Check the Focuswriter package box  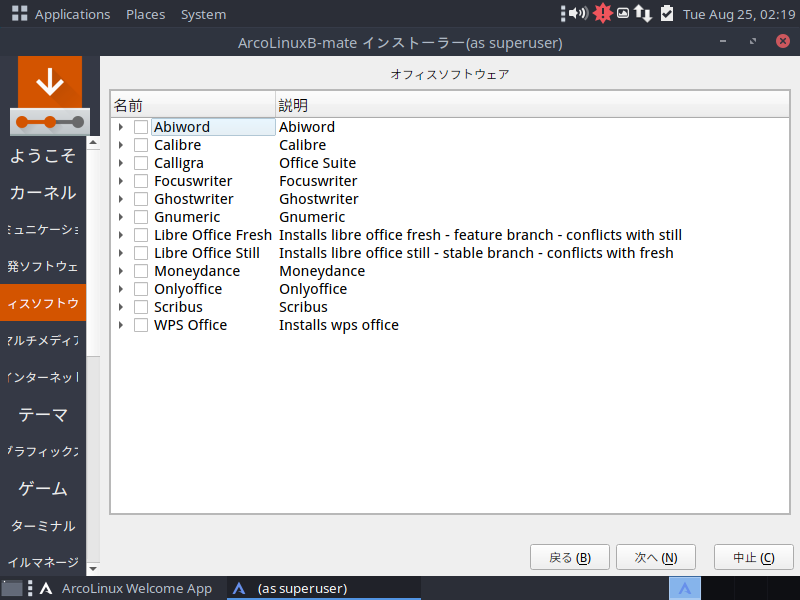pyautogui.click(x=141, y=181)
